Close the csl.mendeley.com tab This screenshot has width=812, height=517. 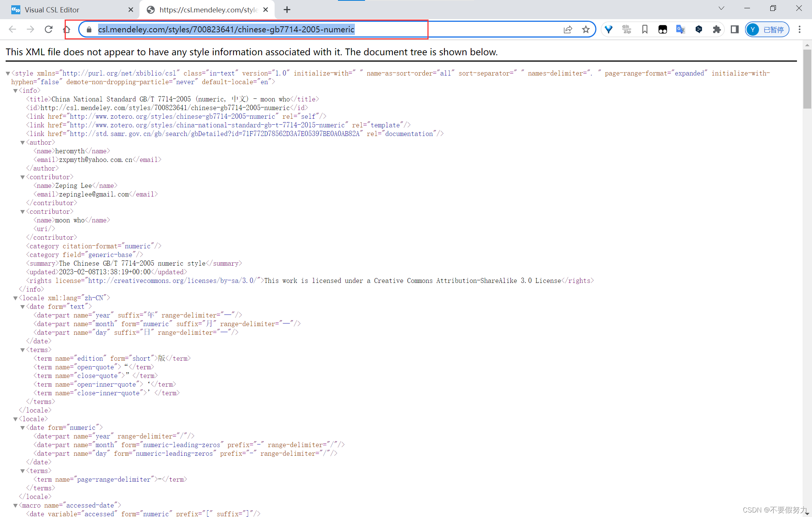[x=266, y=10]
